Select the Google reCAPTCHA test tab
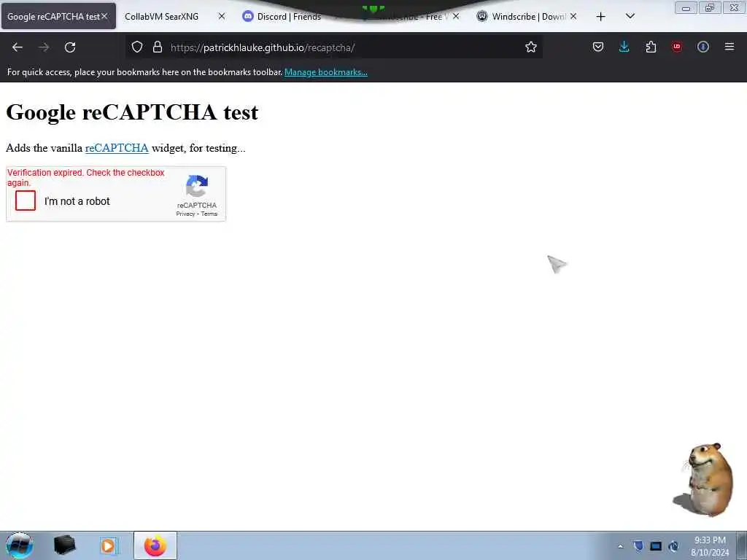The image size is (747, 560). pos(53,17)
